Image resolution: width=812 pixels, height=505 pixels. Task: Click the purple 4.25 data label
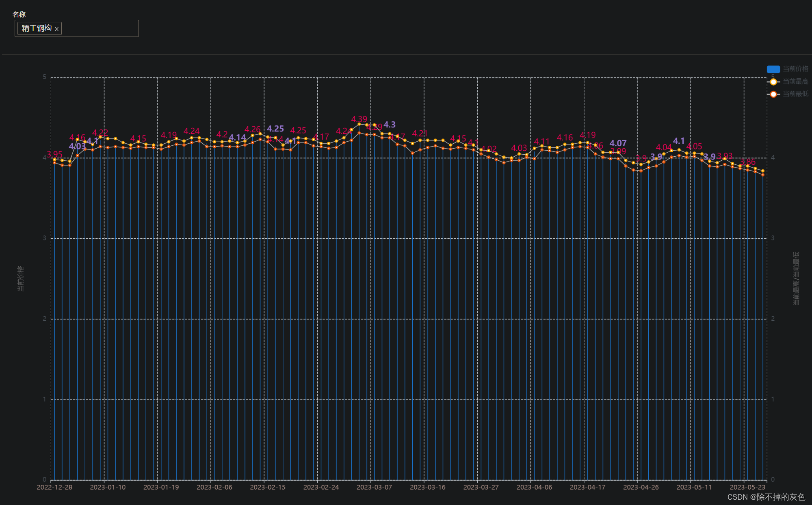[275, 129]
